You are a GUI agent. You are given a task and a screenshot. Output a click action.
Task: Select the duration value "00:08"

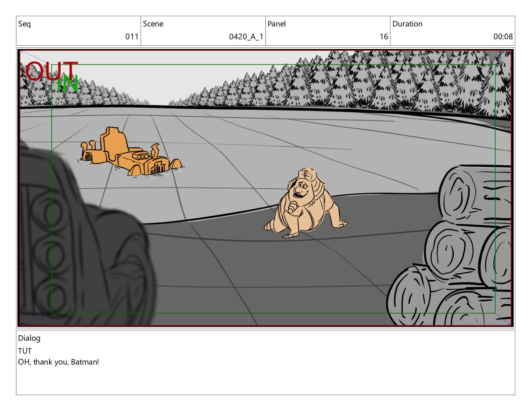pos(503,37)
